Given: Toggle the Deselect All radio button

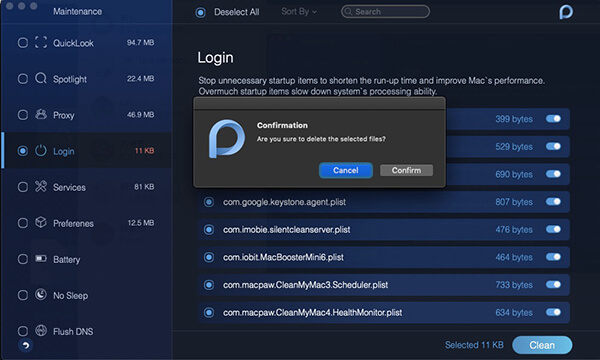Looking at the screenshot, I should [200, 13].
